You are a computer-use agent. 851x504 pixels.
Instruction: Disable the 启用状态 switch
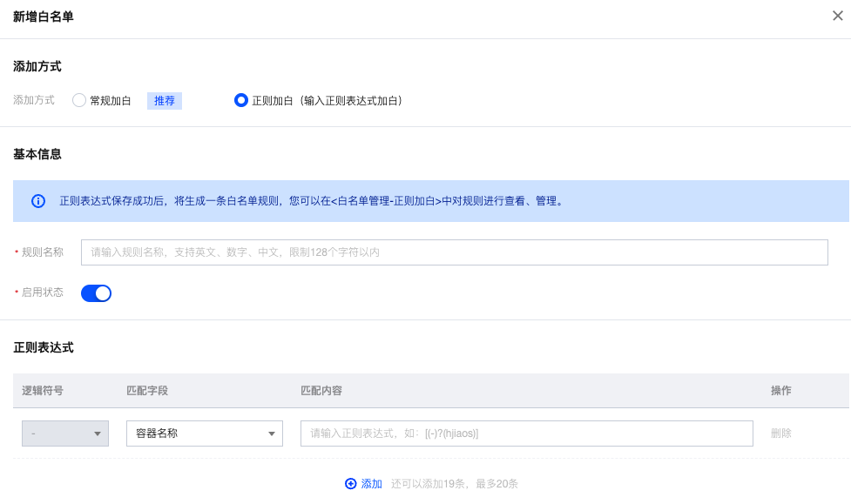[96, 293]
